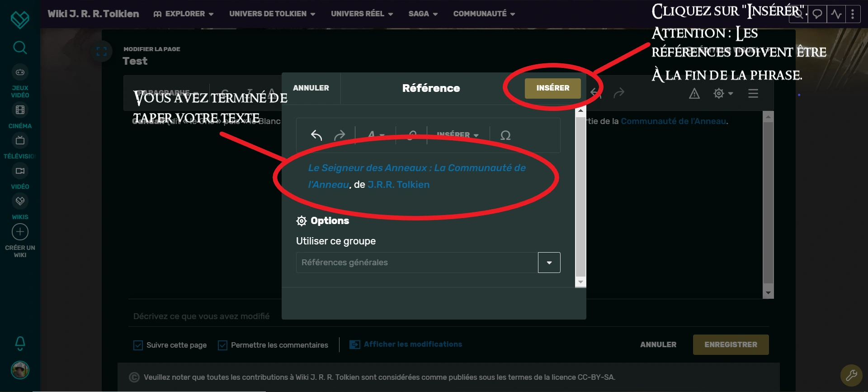Click Annuler next to Enregistrer
The image size is (868, 392).
point(658,345)
